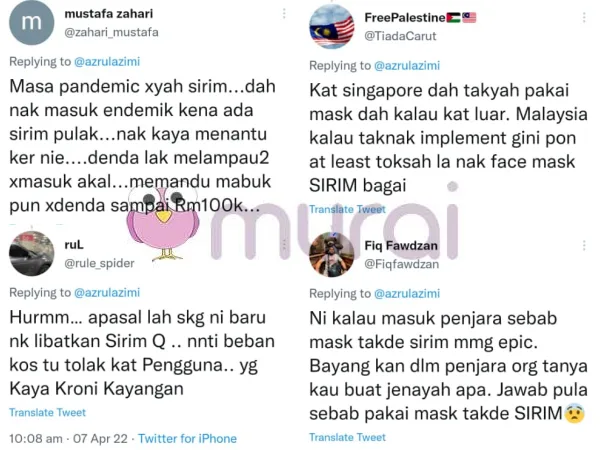Open mustafa zahari's profile avatar
The image size is (600, 450).
pos(31,23)
